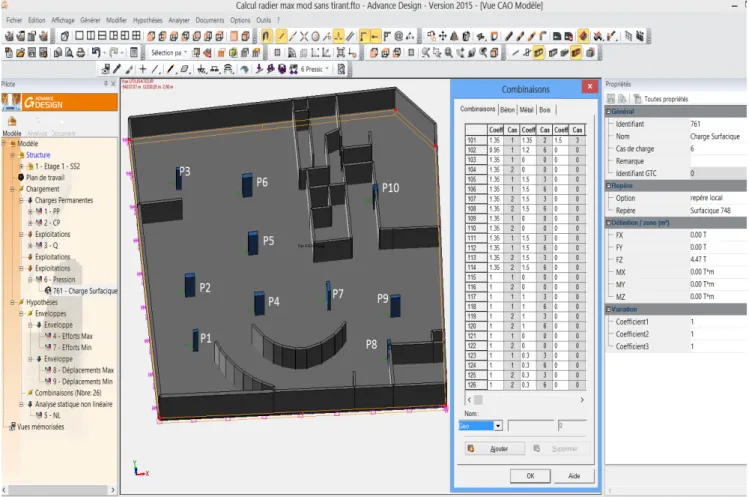Viewport: 749px width, 497px height.
Task: Click the Print icon in the toolbar
Action: (81, 53)
